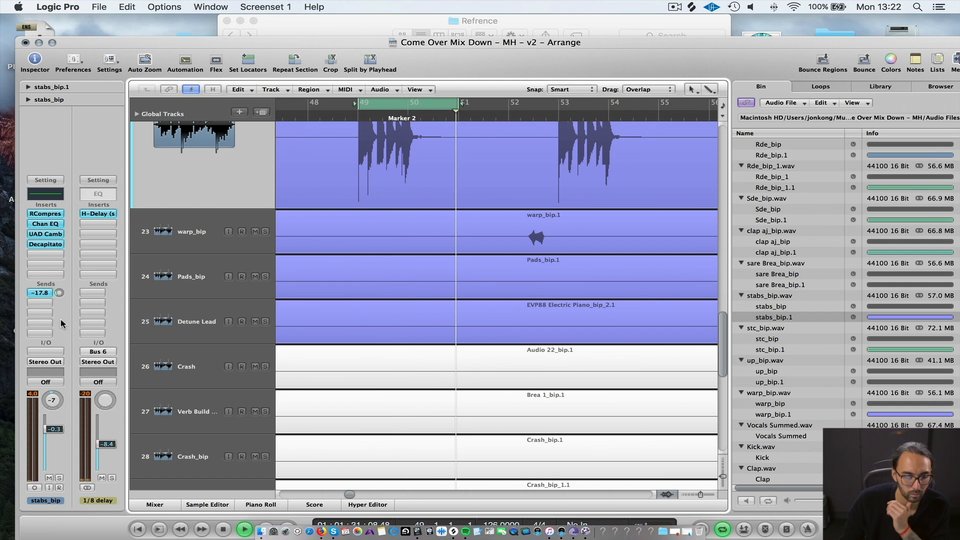Solo the Verb Build track
Viewport: 960px width, 540px height.
click(x=265, y=411)
